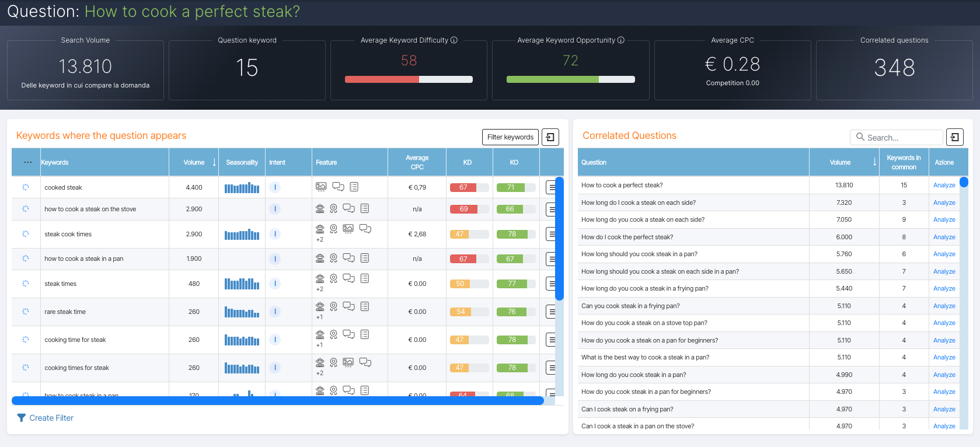Viewport: 980px width, 447px height.
Task: Click the Correlated questions 348 card
Action: [x=894, y=70]
